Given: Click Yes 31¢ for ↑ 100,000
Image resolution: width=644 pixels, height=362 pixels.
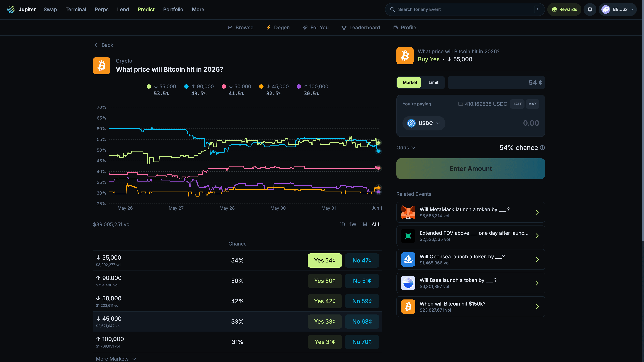Looking at the screenshot, I should 325,342.
